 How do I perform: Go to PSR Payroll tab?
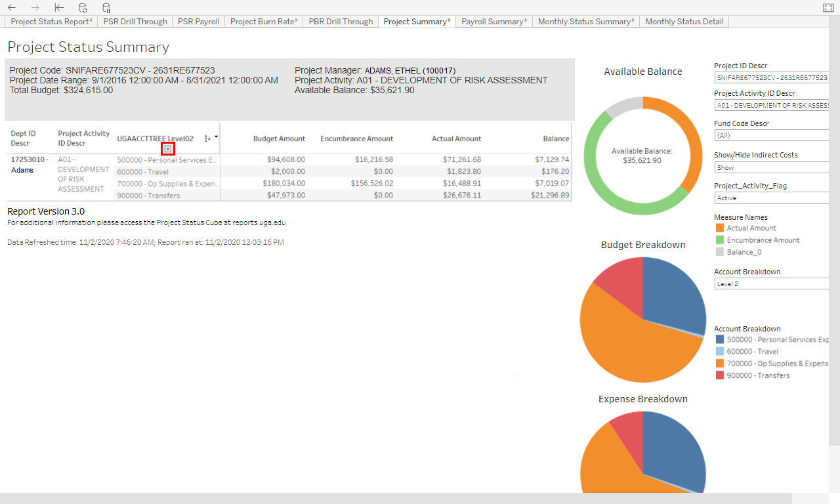[x=199, y=22]
